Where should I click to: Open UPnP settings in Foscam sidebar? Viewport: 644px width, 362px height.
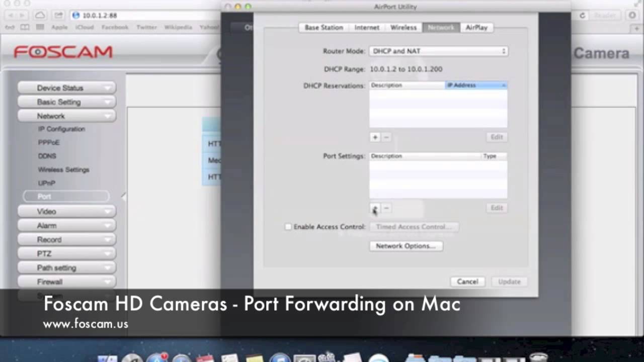pyautogui.click(x=47, y=184)
